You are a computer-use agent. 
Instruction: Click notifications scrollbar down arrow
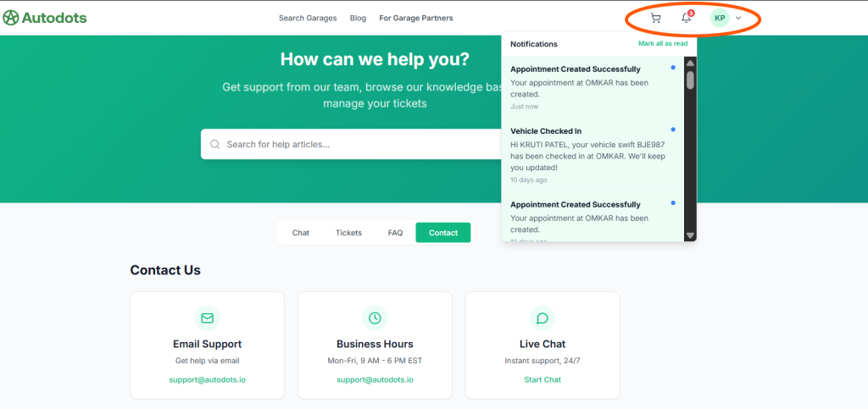[x=690, y=235]
